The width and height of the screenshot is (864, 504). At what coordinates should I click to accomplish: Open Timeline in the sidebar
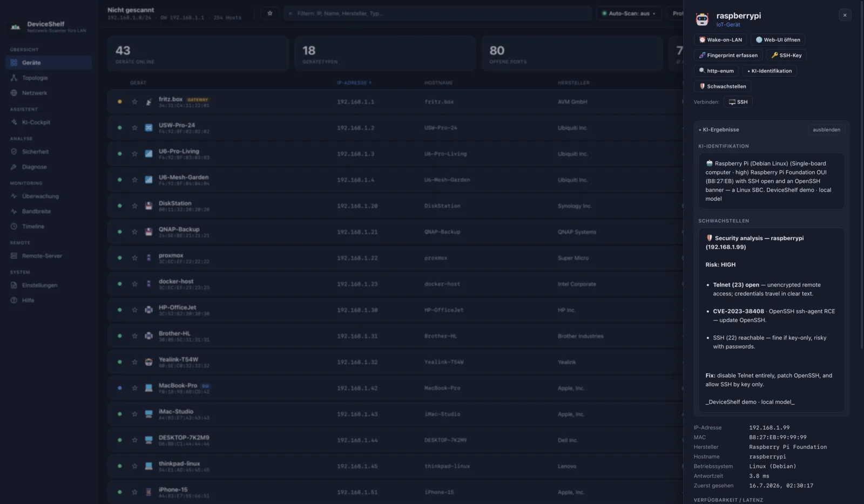pyautogui.click(x=49, y=227)
